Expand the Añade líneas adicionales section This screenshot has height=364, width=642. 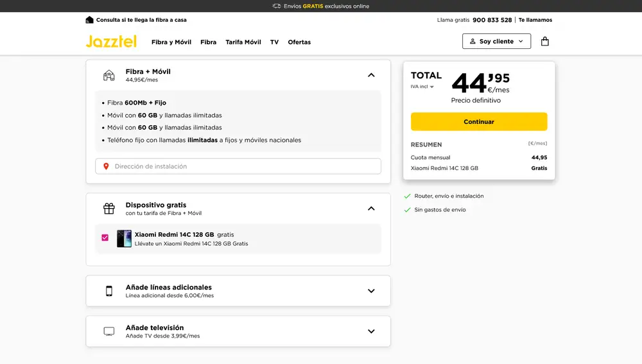tap(371, 291)
